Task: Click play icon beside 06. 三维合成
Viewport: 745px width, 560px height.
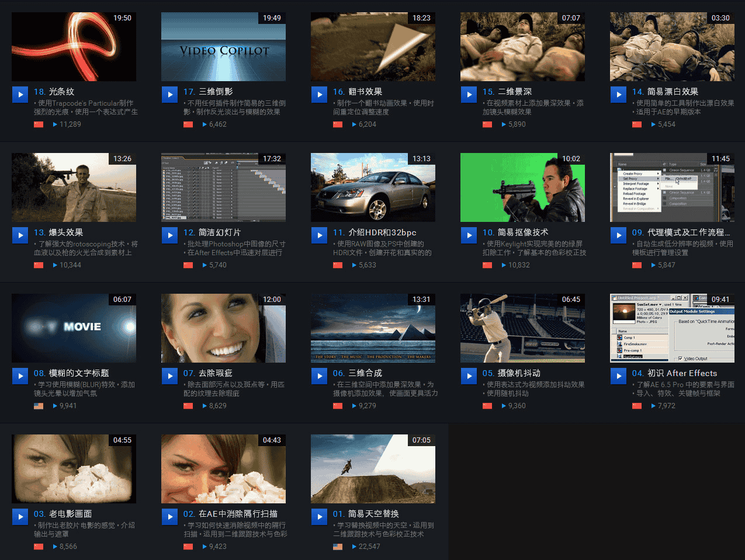Action: coord(319,375)
